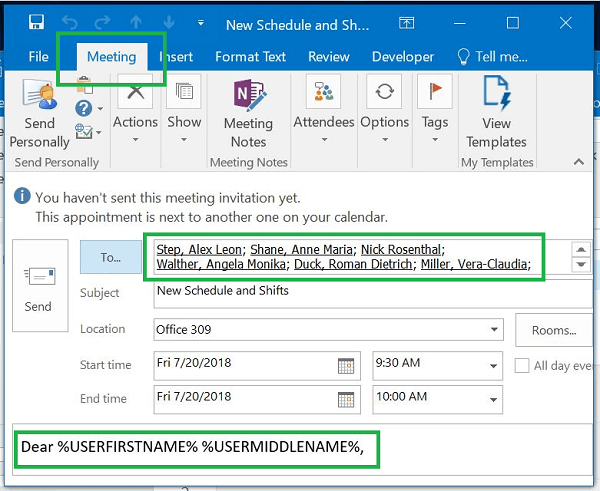Open the Format Text tab
Screen dimensions: 600x491
[250, 57]
